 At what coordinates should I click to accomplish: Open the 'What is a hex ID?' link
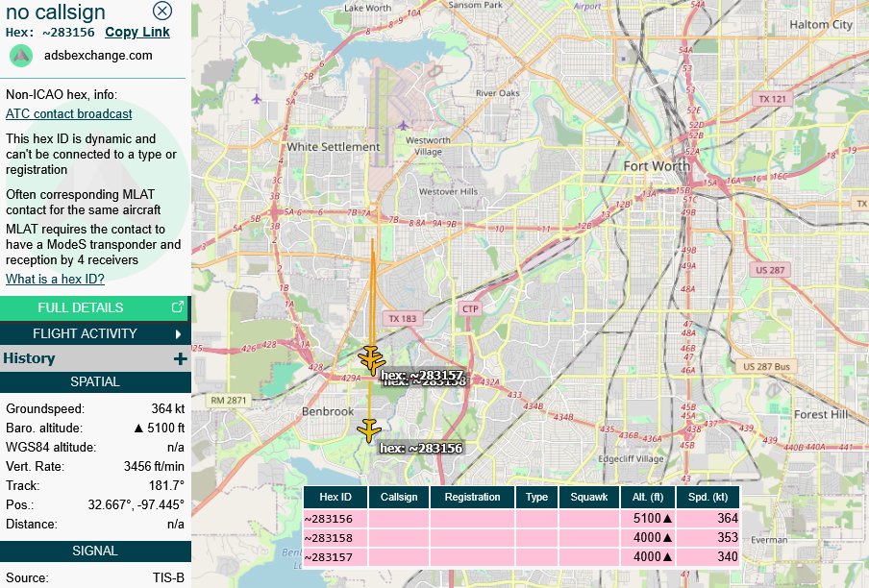point(55,279)
